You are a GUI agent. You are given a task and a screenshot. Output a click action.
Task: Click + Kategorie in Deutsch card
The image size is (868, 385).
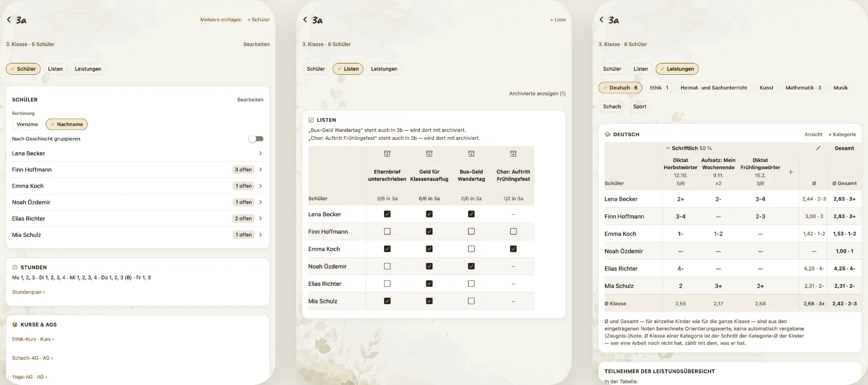842,134
